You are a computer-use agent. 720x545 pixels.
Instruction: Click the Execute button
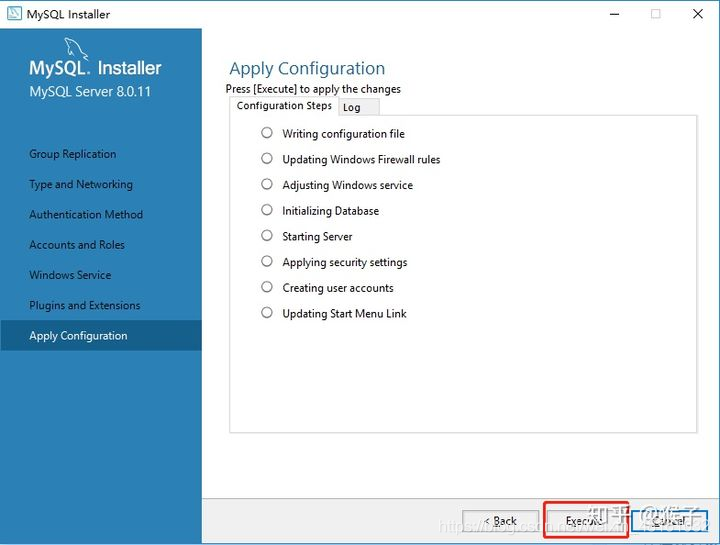point(586,521)
